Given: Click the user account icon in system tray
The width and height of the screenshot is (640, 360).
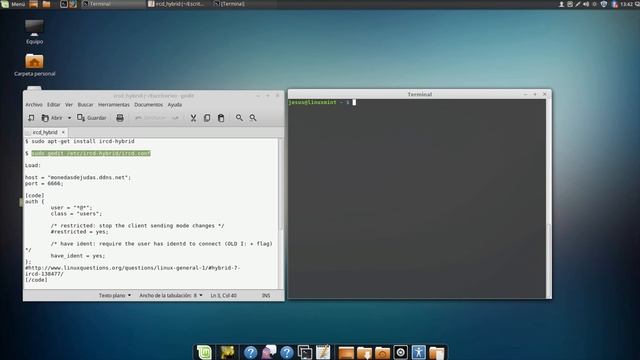Looking at the screenshot, I should pyautogui.click(x=562, y=4).
